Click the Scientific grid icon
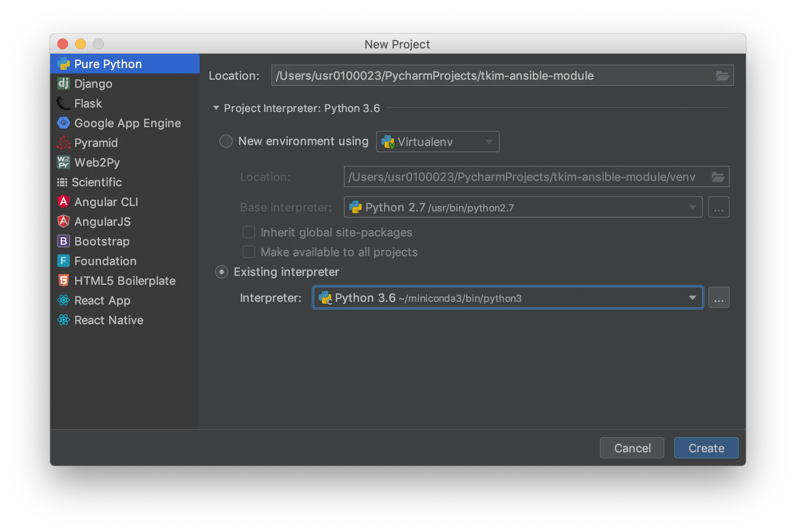796x532 pixels. [62, 182]
